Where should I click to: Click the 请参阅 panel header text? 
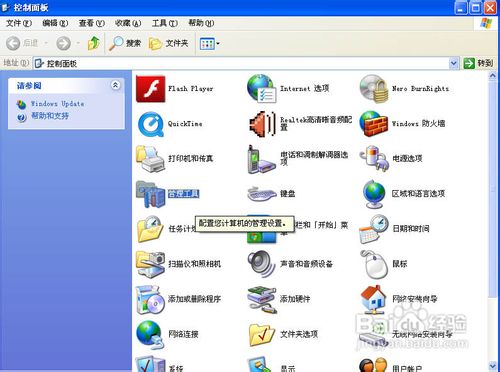pyautogui.click(x=29, y=86)
